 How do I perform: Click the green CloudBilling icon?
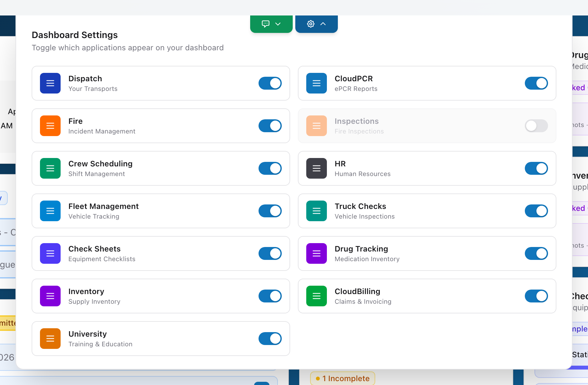point(317,296)
